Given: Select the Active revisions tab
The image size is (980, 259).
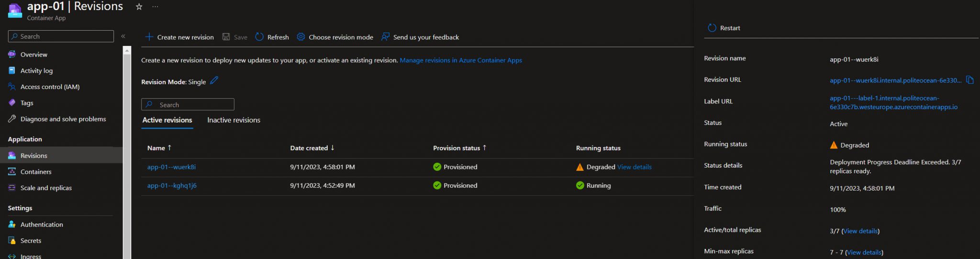Looking at the screenshot, I should tap(167, 120).
